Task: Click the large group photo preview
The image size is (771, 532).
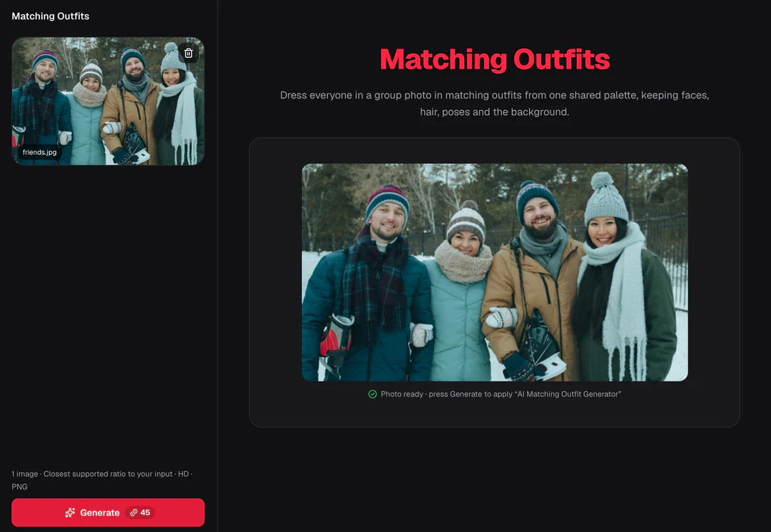Action: [x=495, y=272]
